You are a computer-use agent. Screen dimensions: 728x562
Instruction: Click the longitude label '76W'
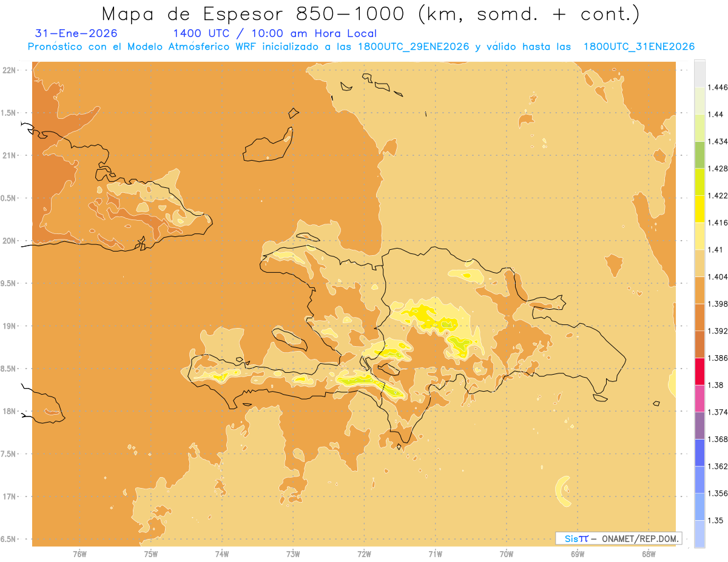point(79,554)
